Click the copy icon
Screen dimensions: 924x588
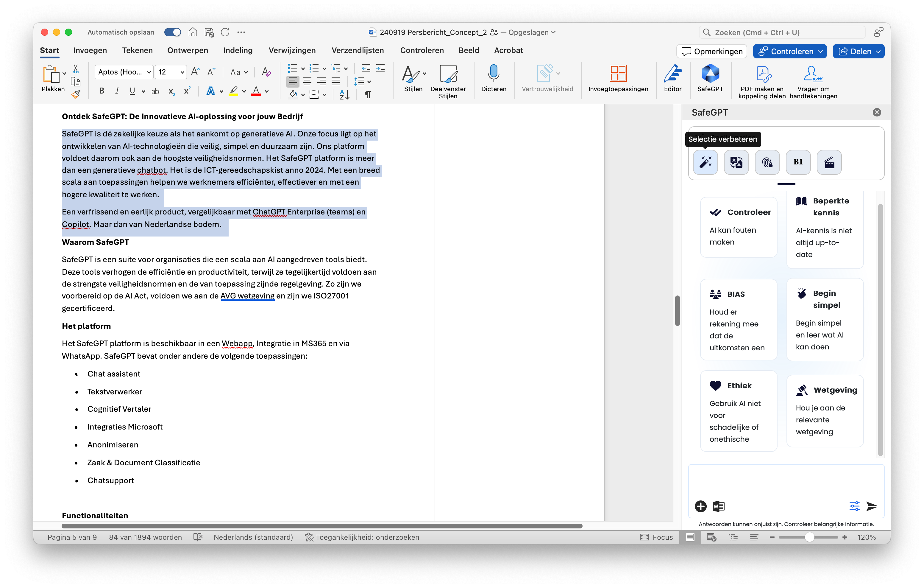[76, 82]
